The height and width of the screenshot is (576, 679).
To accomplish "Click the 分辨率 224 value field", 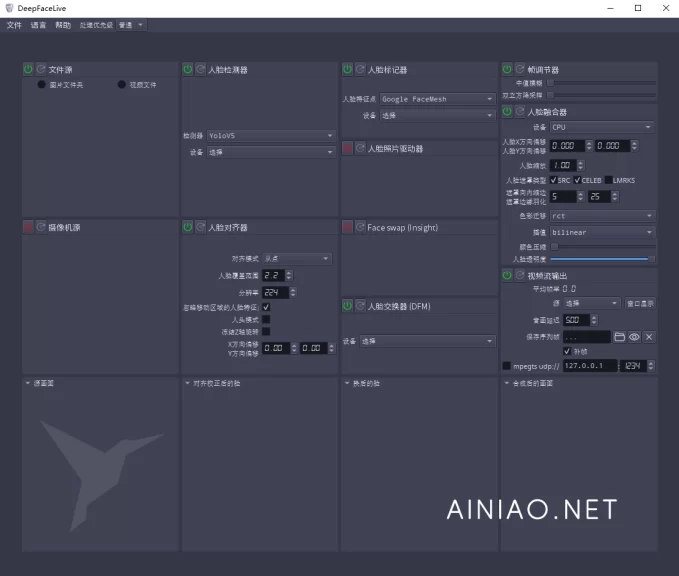I will coord(275,292).
